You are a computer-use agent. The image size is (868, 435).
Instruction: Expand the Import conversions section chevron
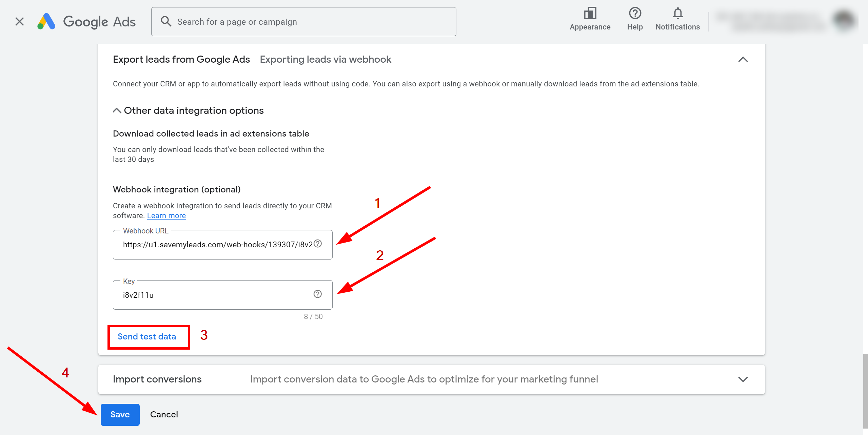coord(743,379)
